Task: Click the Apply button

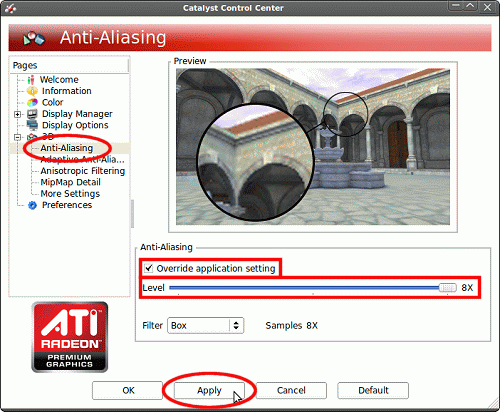Action: (x=209, y=390)
